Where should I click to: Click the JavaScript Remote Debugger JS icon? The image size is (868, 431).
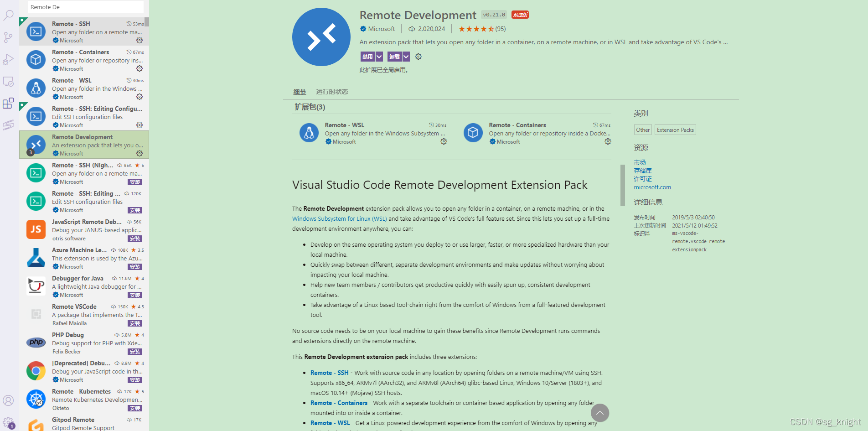36,229
